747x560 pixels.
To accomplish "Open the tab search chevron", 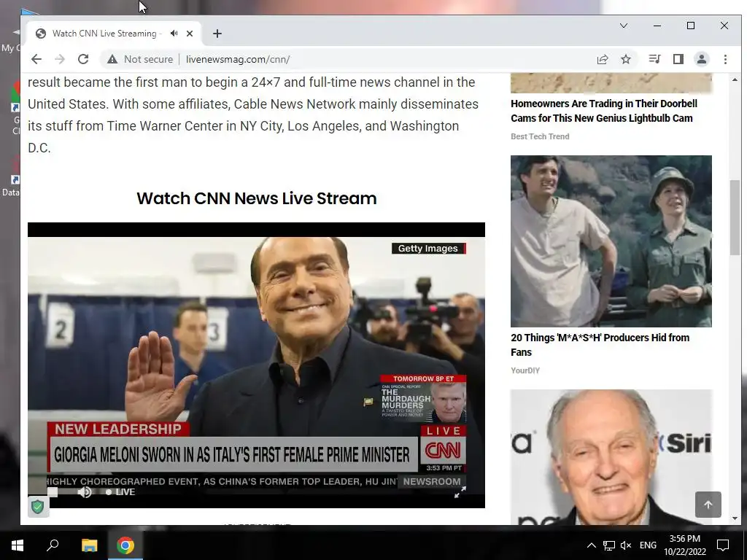I will click(x=623, y=26).
